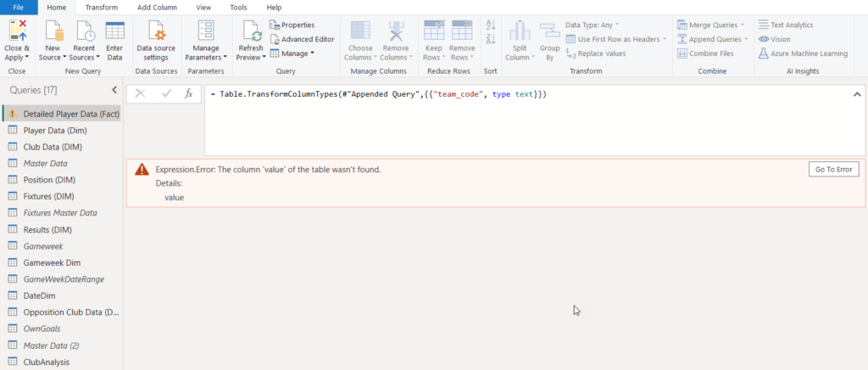Click the Enter Data icon
This screenshot has height=370, width=868.
point(114,31)
